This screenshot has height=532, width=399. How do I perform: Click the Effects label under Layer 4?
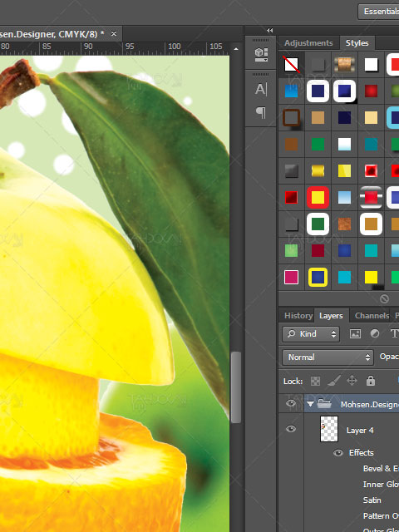pyautogui.click(x=362, y=453)
